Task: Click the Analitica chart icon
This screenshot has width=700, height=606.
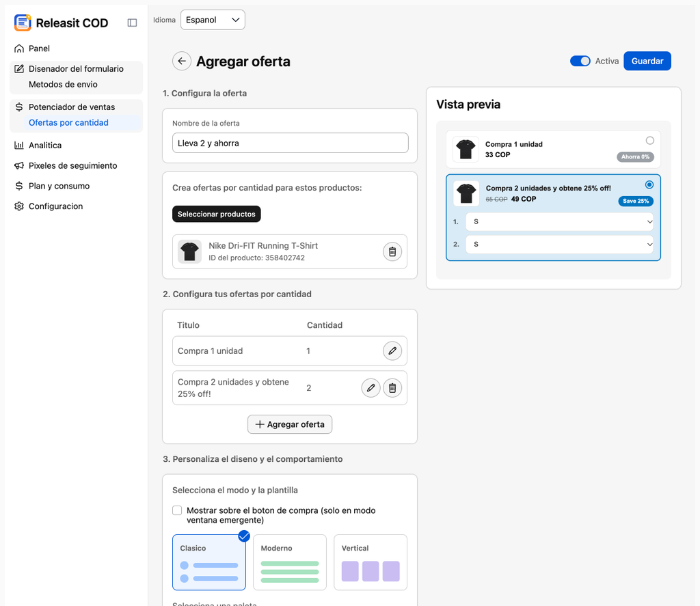Action: point(18,145)
